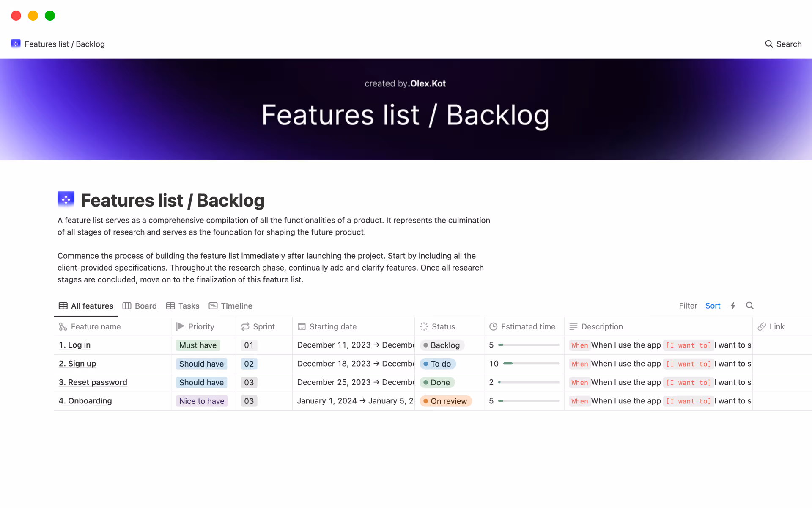The height and width of the screenshot is (508, 812).
Task: Click the Filter button
Action: click(x=688, y=306)
